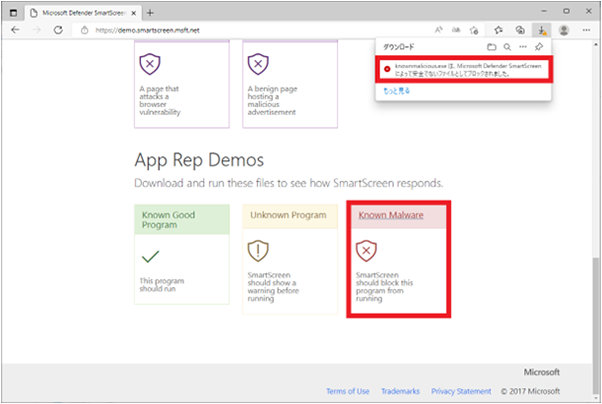Minimize the browser window
The width and height of the screenshot is (602, 404).
click(x=544, y=12)
